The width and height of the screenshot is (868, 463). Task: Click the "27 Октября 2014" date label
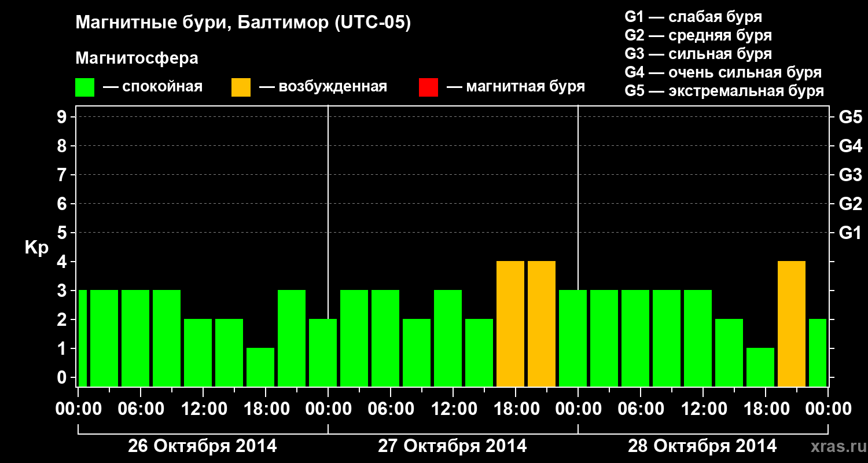(x=453, y=446)
